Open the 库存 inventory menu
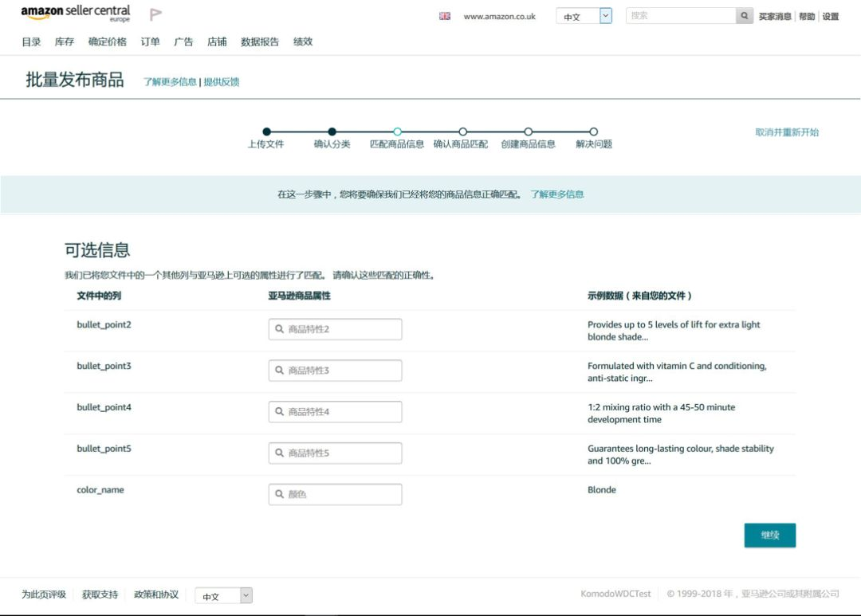The image size is (861, 616). 63,41
